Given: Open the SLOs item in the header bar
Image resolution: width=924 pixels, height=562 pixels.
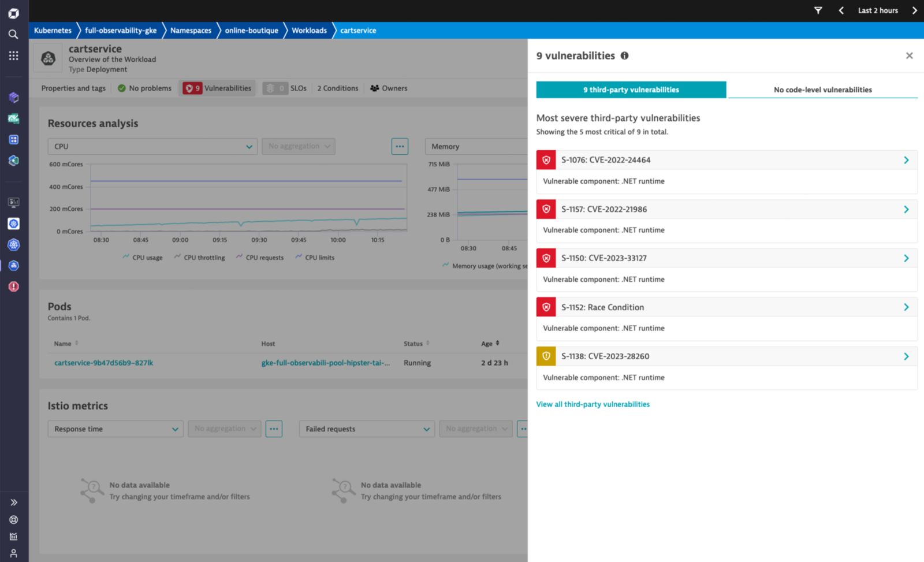Looking at the screenshot, I should pos(285,88).
